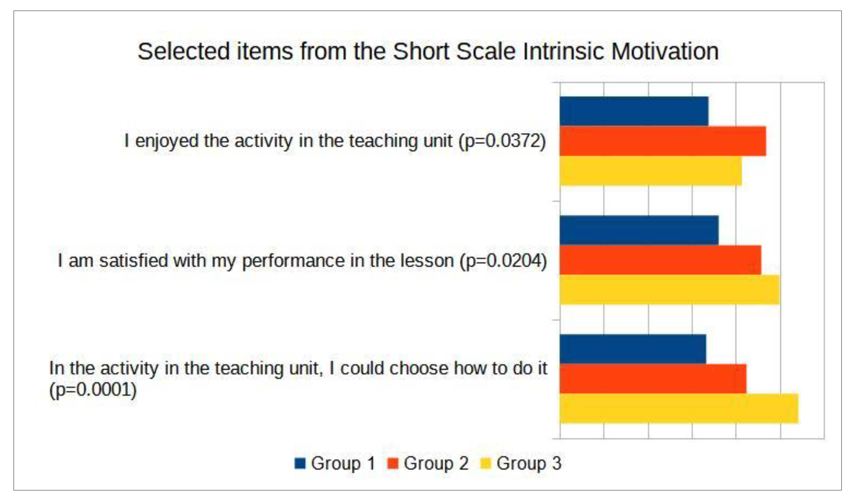The height and width of the screenshot is (504, 855).
Task: Click the "(p=0.0001)" text under the last label
Action: tap(93, 390)
